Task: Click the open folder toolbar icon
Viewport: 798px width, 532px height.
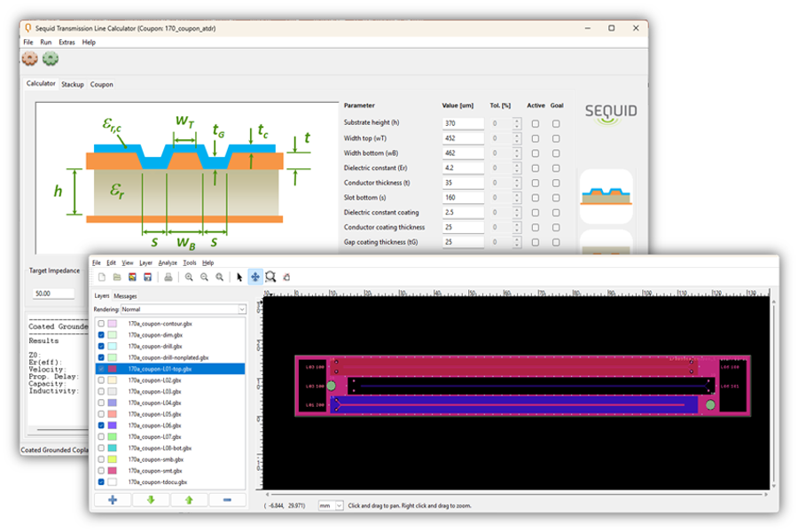Action: click(x=116, y=278)
